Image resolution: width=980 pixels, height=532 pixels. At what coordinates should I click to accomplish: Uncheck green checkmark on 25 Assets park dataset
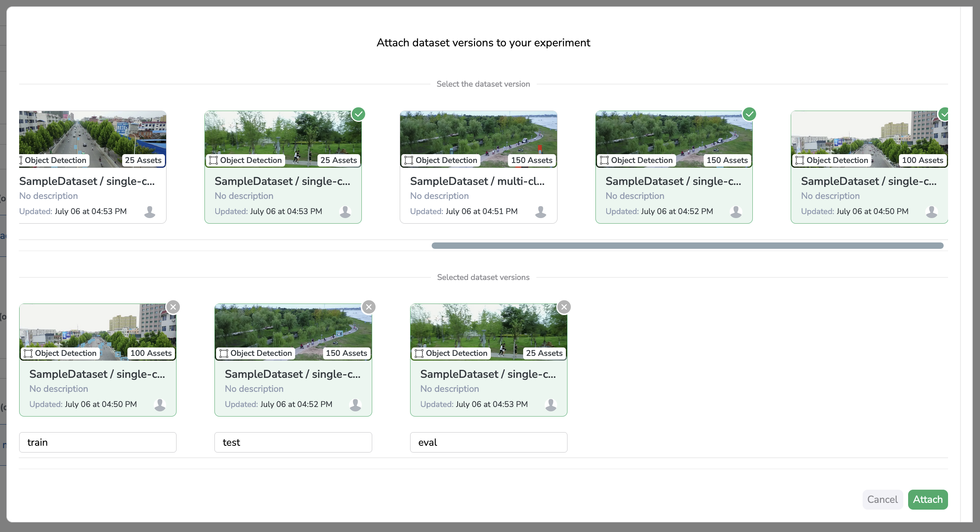tap(358, 114)
